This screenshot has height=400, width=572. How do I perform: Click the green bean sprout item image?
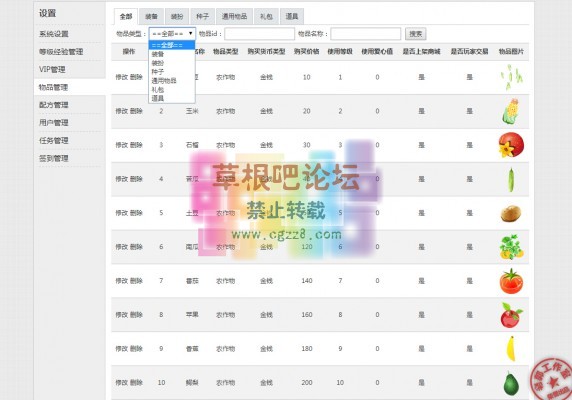pyautogui.click(x=511, y=77)
